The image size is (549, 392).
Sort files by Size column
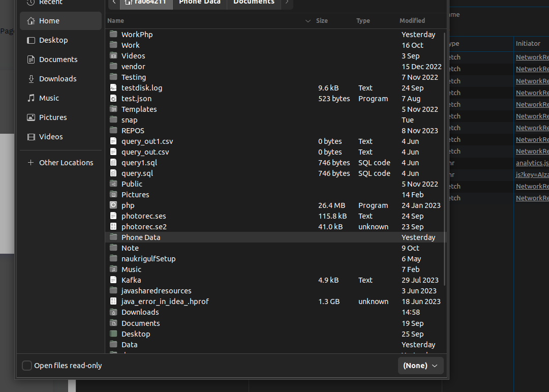tap(322, 21)
